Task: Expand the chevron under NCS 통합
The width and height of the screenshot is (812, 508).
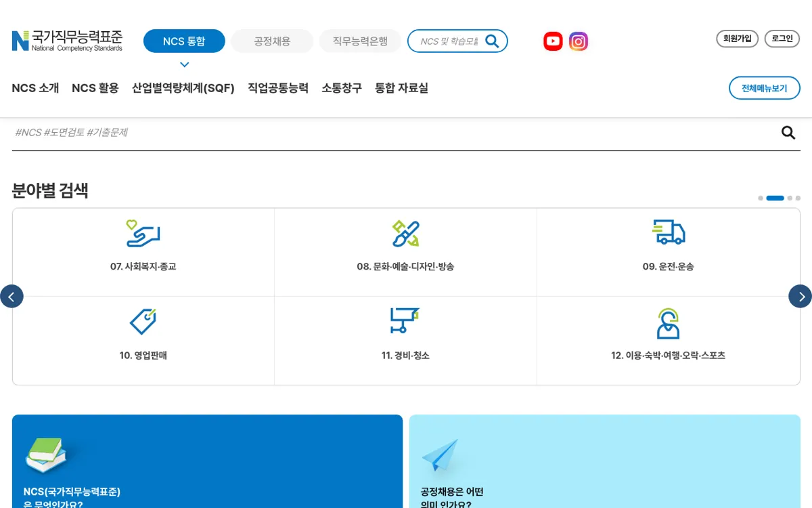Action: click(184, 65)
